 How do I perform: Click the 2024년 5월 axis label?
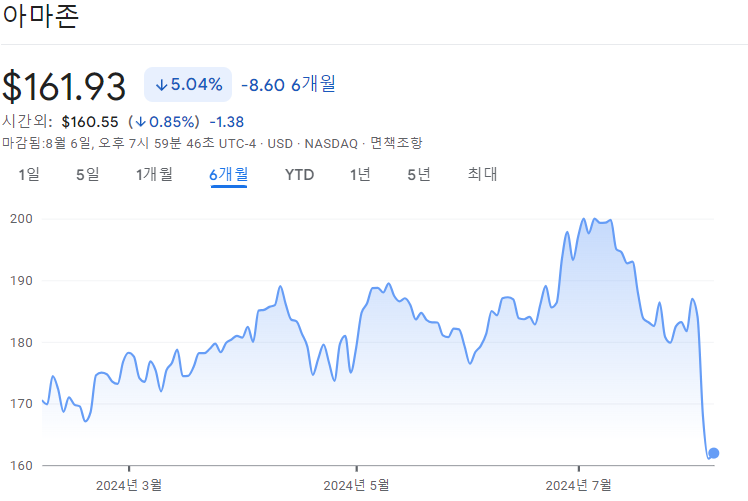pos(356,486)
